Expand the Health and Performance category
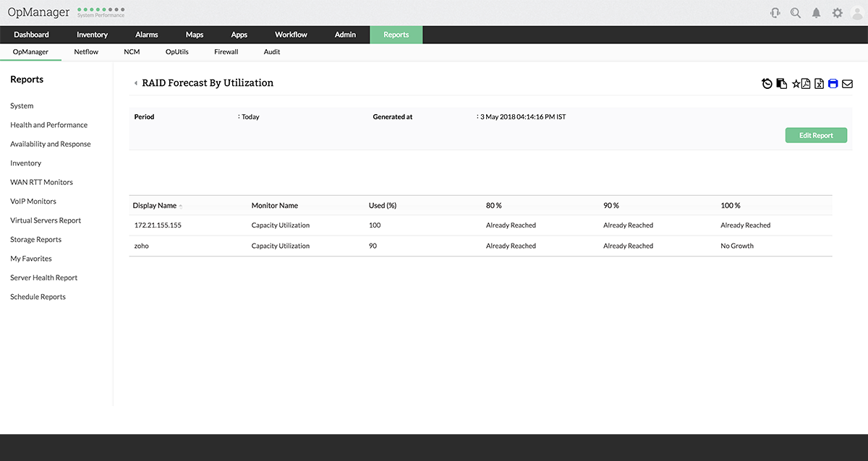 [x=48, y=124]
